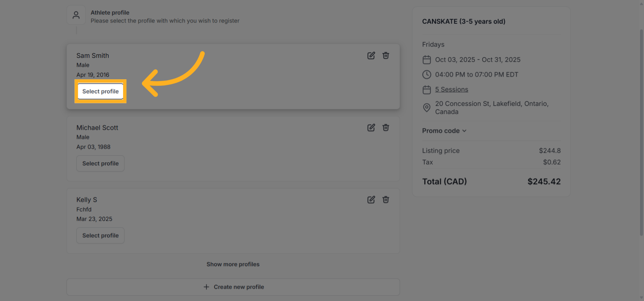Delete Sam Smith's profile
Viewport: 644px width, 301px height.
tap(386, 55)
